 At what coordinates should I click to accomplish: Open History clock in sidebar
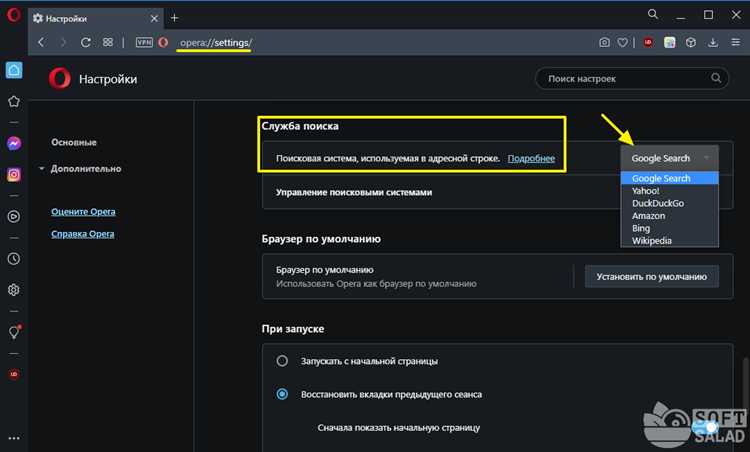coord(14,259)
